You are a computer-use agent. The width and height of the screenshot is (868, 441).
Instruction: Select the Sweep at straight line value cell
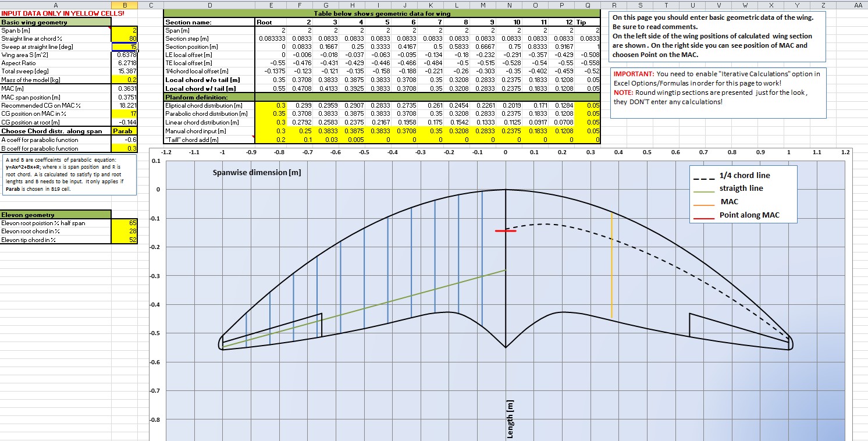[124, 47]
